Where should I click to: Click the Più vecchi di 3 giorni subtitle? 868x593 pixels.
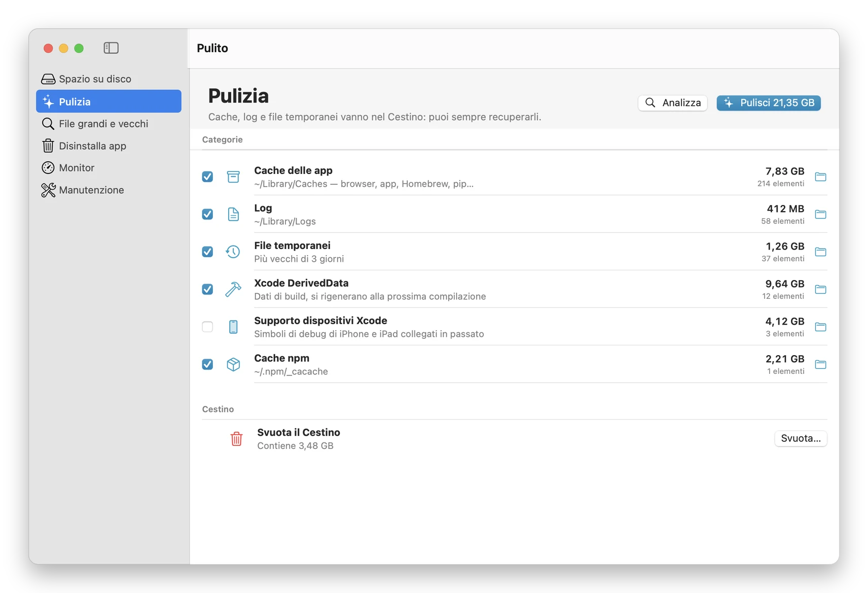[x=299, y=259]
